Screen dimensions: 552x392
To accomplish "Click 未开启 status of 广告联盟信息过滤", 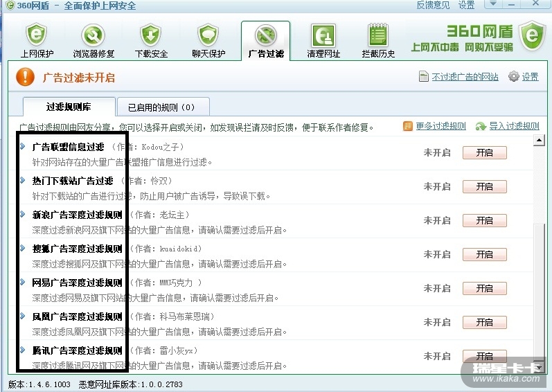I will click(437, 153).
